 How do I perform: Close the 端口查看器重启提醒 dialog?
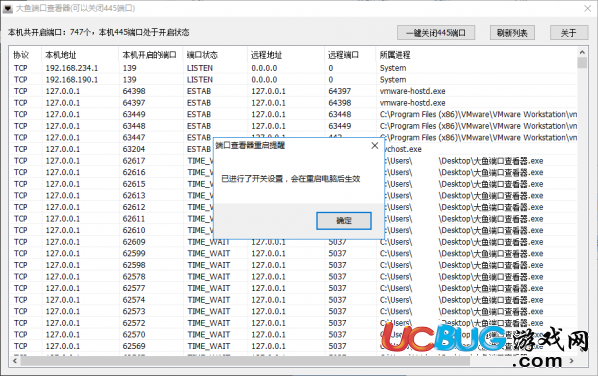(375, 145)
